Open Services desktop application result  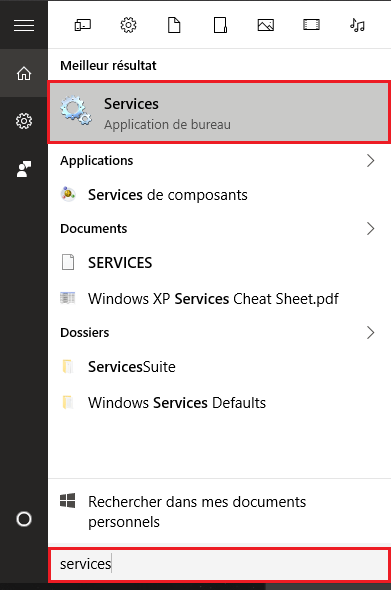(x=219, y=112)
